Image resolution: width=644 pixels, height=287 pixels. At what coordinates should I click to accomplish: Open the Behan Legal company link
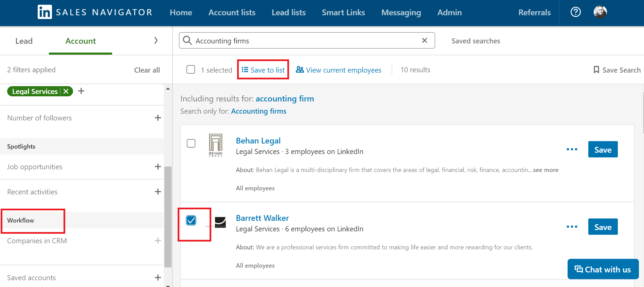click(258, 141)
